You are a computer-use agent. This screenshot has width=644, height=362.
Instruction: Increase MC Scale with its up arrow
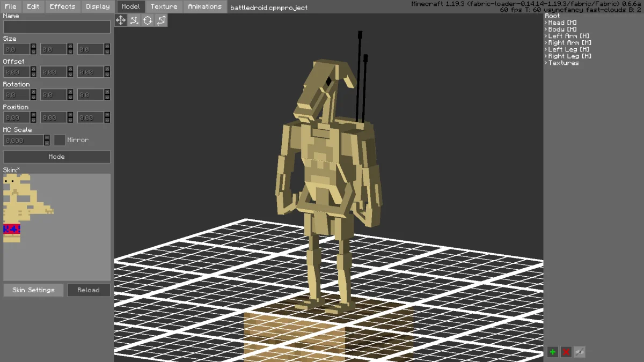[47, 137]
